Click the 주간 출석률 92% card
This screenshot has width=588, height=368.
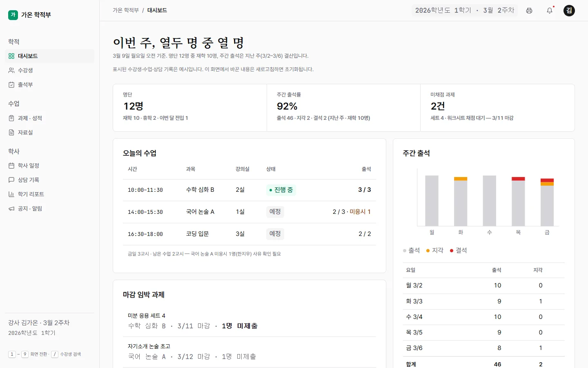[343, 108]
